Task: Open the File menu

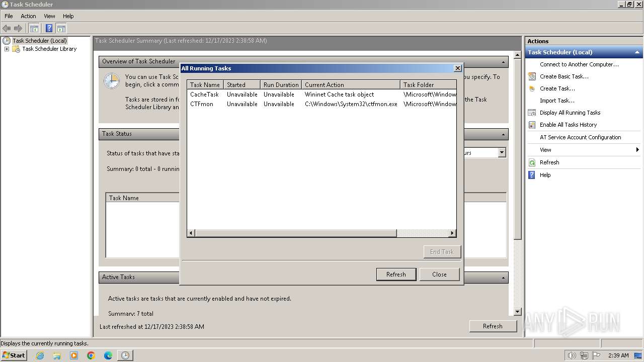Action: click(x=9, y=16)
